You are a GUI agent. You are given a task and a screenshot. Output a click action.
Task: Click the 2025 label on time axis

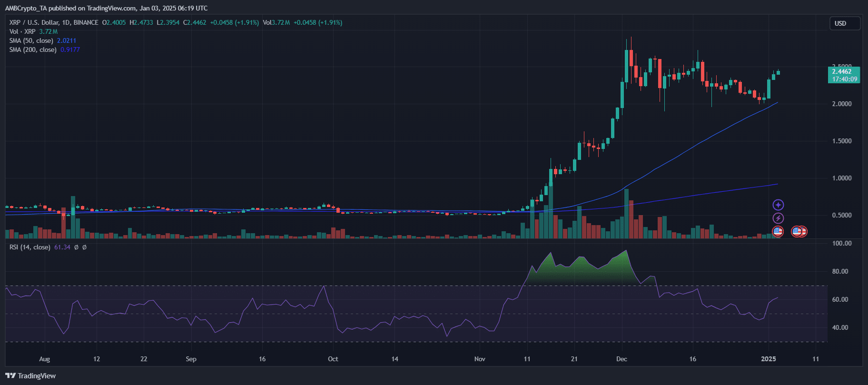[768, 359]
